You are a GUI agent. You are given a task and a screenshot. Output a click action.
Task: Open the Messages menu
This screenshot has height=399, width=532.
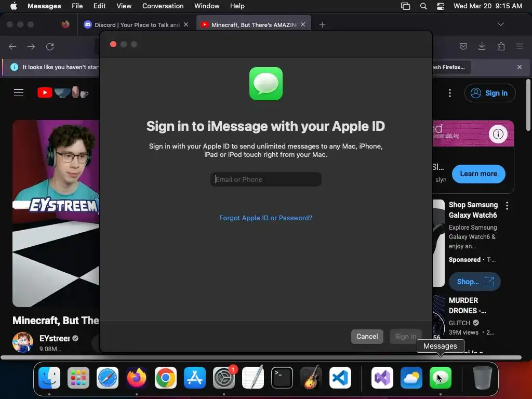point(44,6)
